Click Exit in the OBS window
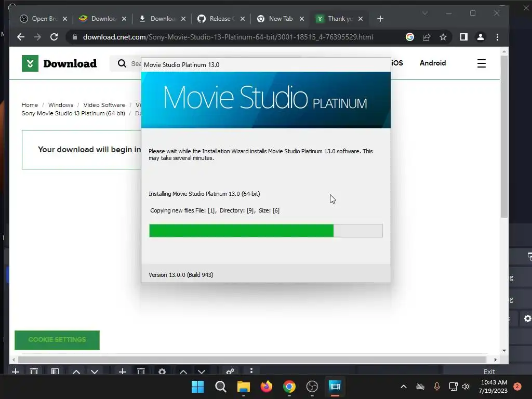The width and height of the screenshot is (532, 399). click(489, 371)
